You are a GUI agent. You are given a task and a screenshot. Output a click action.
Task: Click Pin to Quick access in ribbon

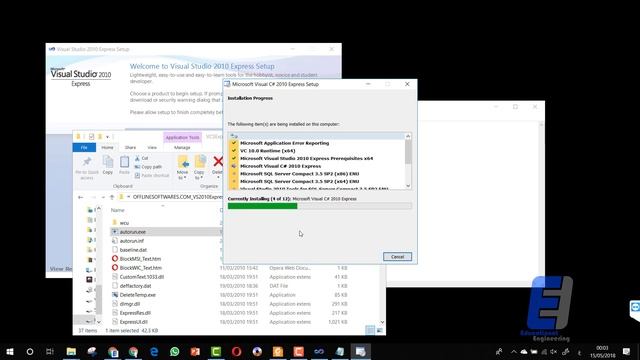[87, 167]
